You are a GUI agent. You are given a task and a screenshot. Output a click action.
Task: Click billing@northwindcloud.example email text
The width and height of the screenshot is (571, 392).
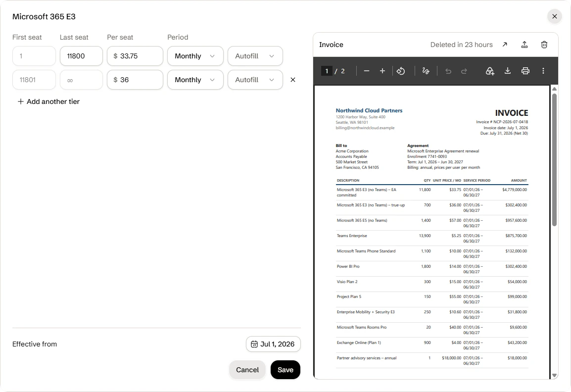pyautogui.click(x=365, y=128)
